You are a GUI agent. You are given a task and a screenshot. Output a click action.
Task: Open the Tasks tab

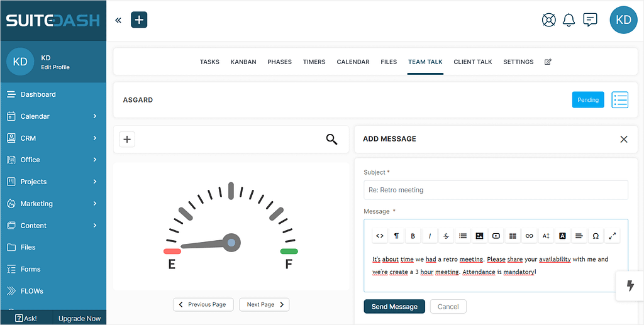click(x=209, y=62)
